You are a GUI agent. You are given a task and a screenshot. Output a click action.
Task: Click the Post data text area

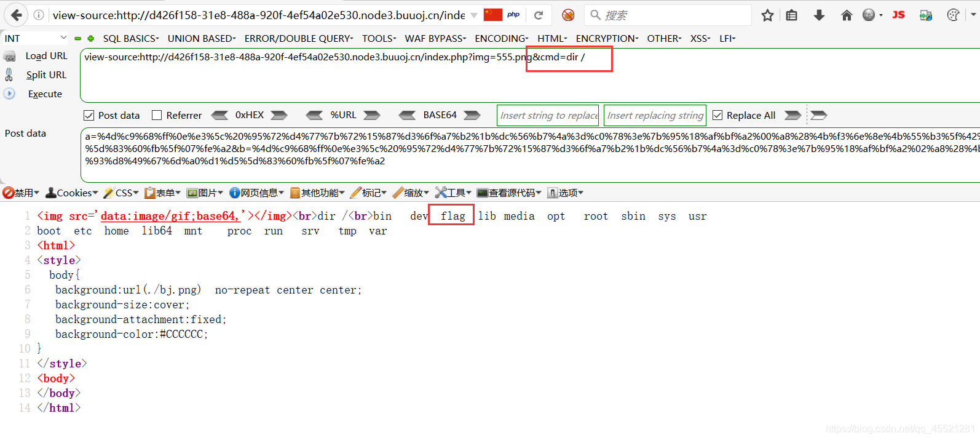tap(530, 155)
